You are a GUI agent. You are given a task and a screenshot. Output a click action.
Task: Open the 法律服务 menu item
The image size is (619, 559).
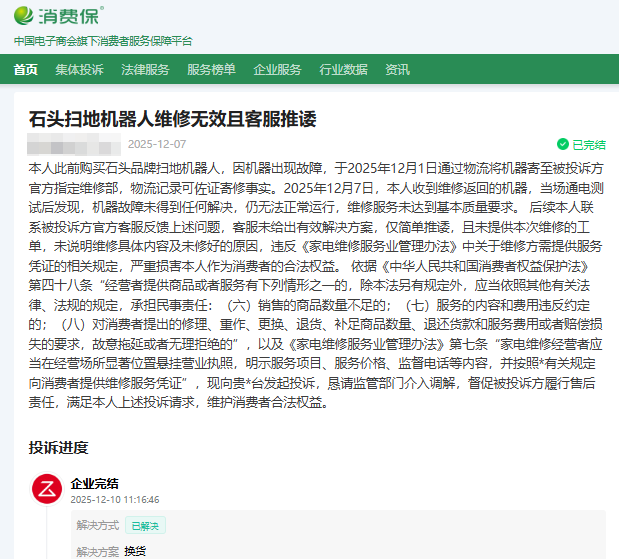click(x=145, y=70)
